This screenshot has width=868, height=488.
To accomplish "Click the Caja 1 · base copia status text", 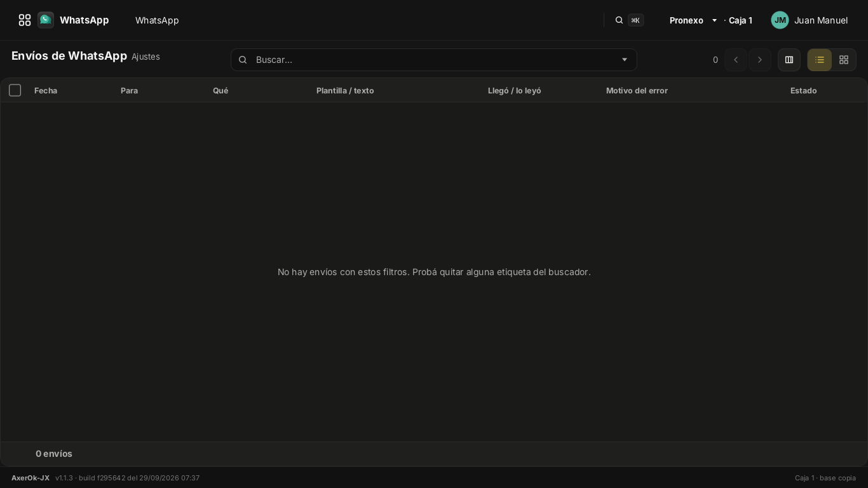I will pos(825,478).
